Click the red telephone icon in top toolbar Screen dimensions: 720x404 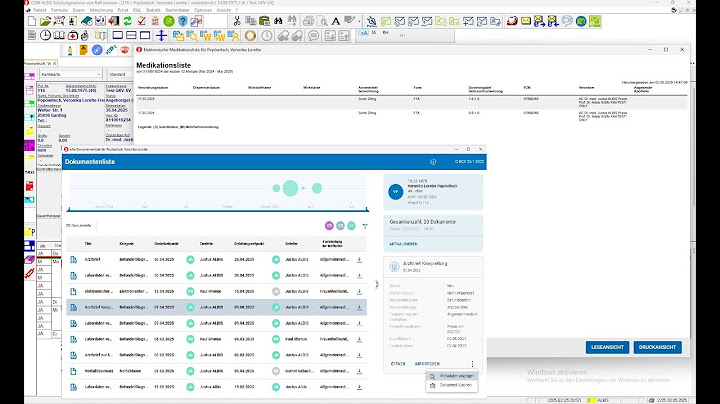(x=512, y=21)
